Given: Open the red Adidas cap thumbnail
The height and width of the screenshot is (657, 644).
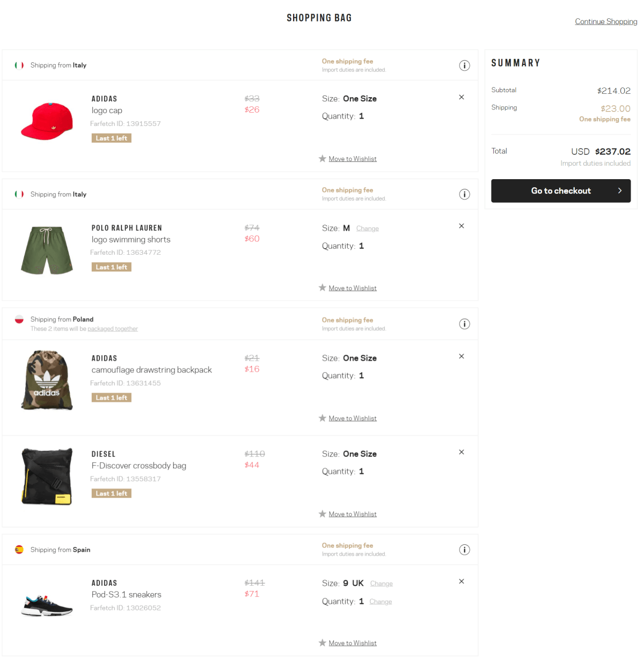Looking at the screenshot, I should [47, 121].
